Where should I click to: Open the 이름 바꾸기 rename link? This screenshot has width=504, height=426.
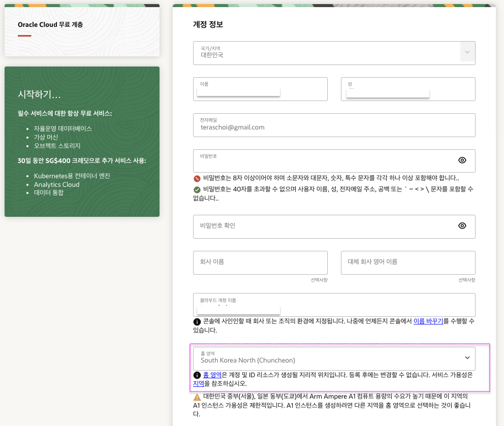point(428,321)
